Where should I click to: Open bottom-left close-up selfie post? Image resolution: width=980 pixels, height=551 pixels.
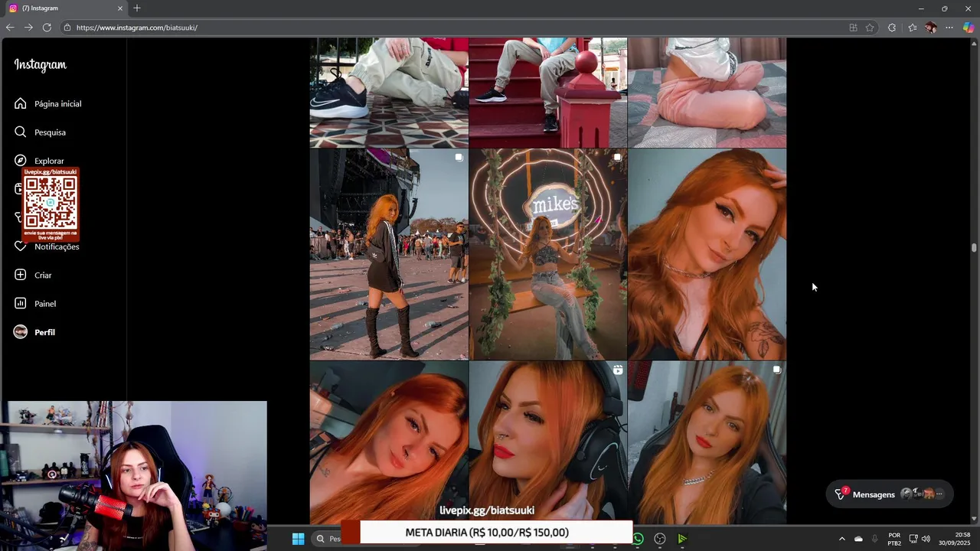389,442
